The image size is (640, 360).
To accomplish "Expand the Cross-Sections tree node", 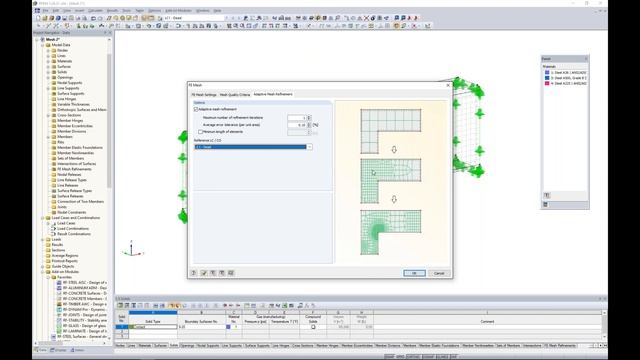I will 48,115.
